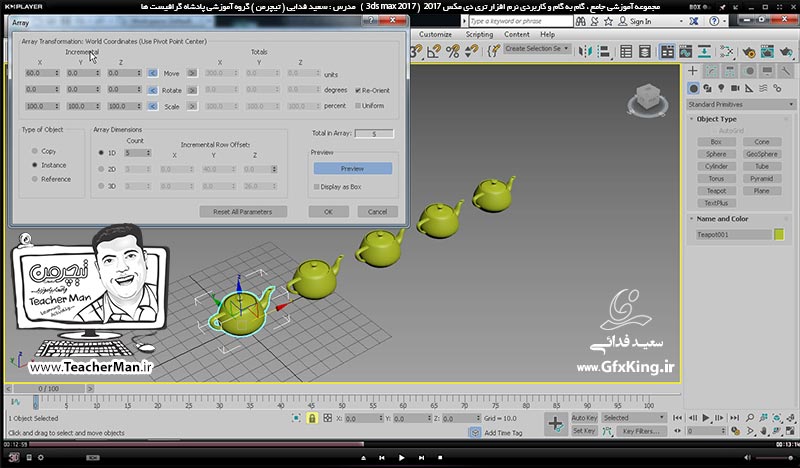Click OK in the Array dialog
The image size is (800, 468).
tap(329, 212)
